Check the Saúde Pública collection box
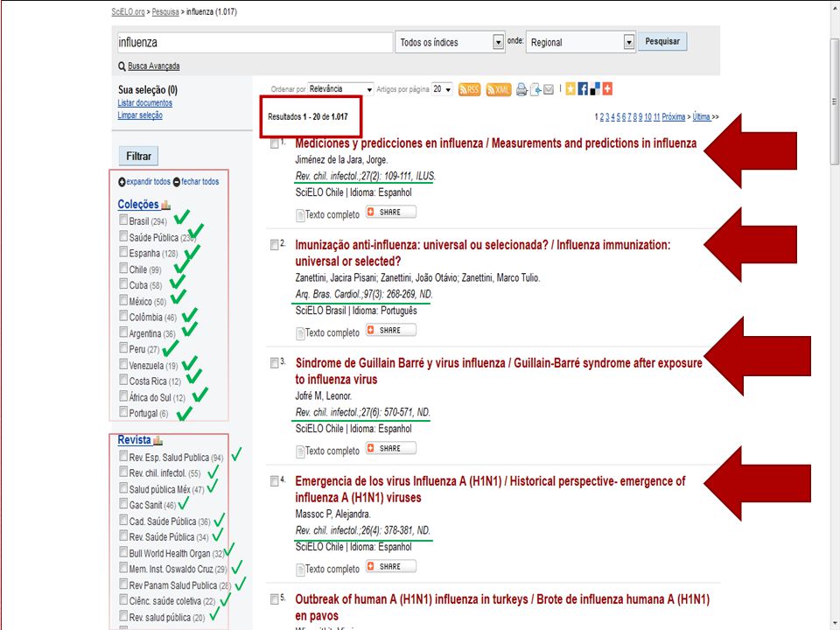The width and height of the screenshot is (840, 630). (123, 235)
